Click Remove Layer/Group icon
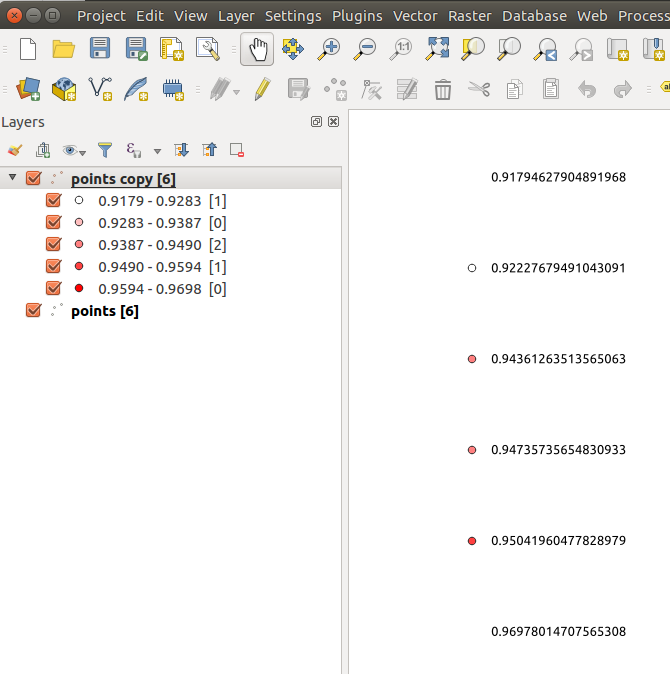The height and width of the screenshot is (674, 670). (x=237, y=150)
